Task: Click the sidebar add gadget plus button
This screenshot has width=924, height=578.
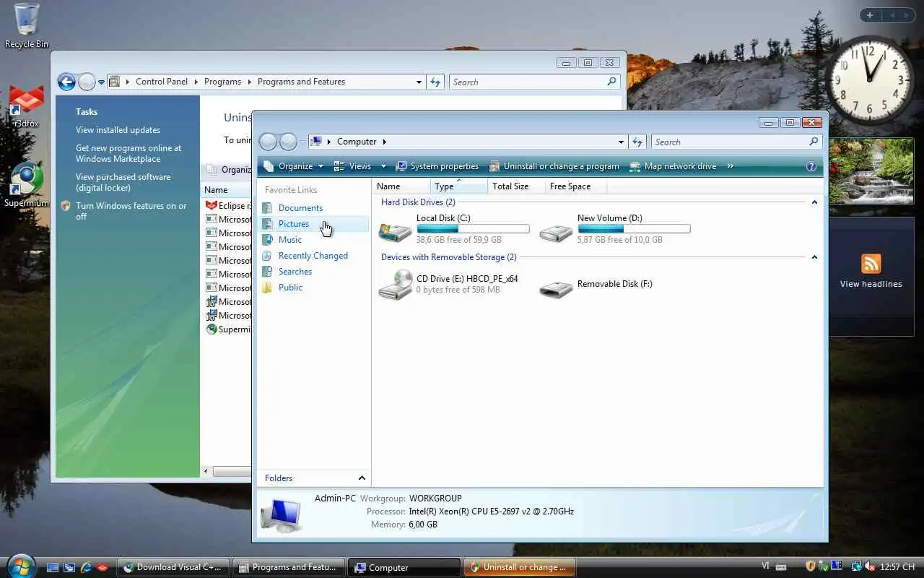Action: pyautogui.click(x=870, y=14)
